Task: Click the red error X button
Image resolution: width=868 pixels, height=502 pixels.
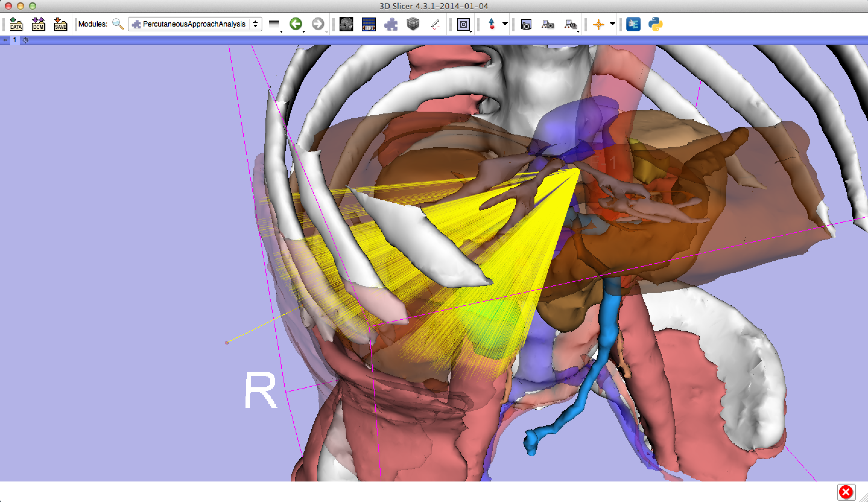Action: (846, 492)
